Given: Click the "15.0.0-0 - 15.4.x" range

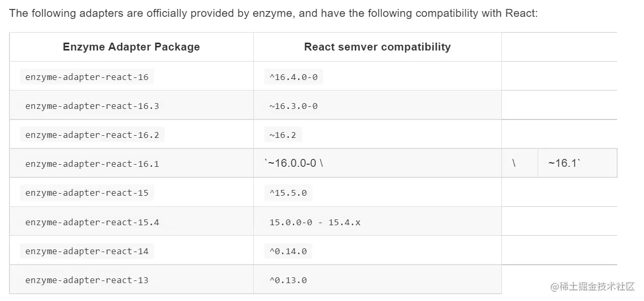Looking at the screenshot, I should [315, 223].
